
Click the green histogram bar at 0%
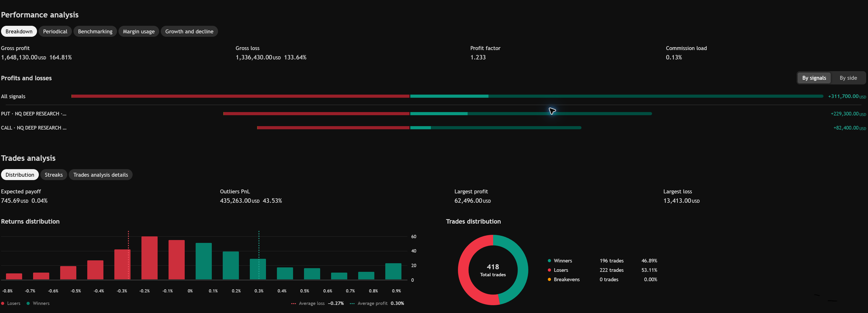coord(203,261)
